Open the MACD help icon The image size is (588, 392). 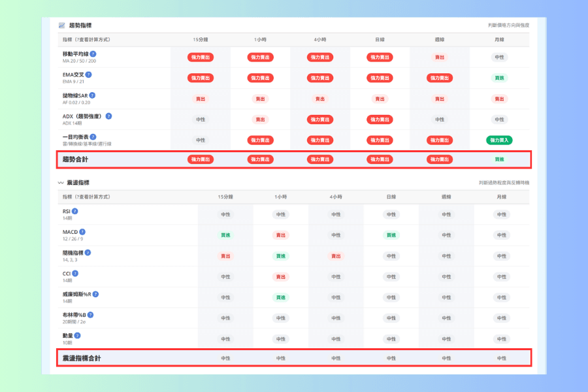[82, 232]
